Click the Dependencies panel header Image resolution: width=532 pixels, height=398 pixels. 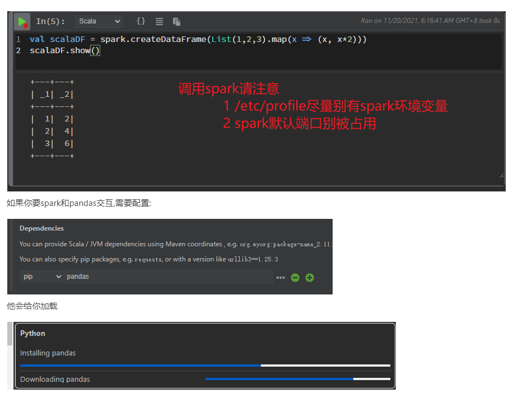click(x=42, y=228)
